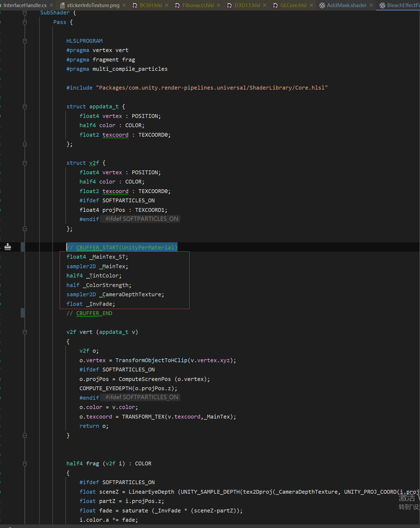Click the "// CBUFFER_END" comment

click(x=89, y=313)
